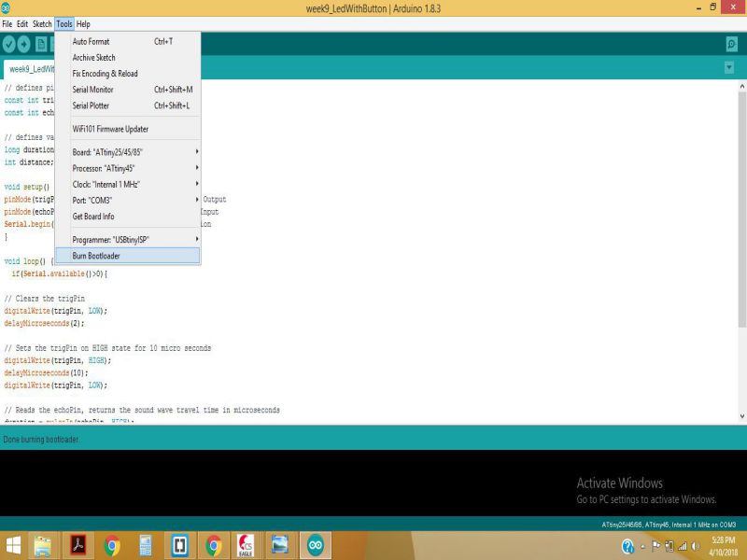Click the Arduino logo in title bar
This screenshot has width=747, height=560.
click(x=6, y=7)
